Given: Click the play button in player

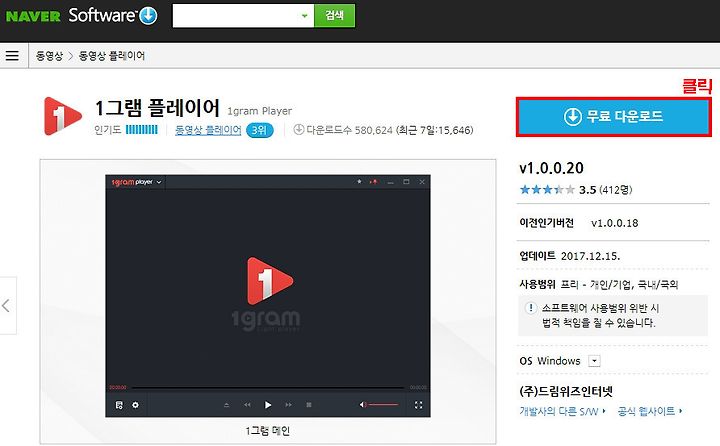Looking at the screenshot, I should [268, 405].
